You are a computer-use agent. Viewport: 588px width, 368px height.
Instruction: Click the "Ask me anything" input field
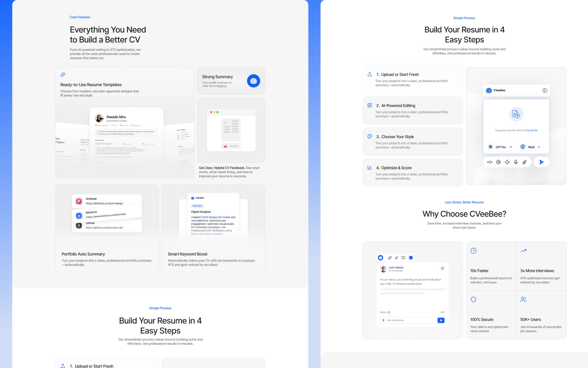click(x=410, y=320)
